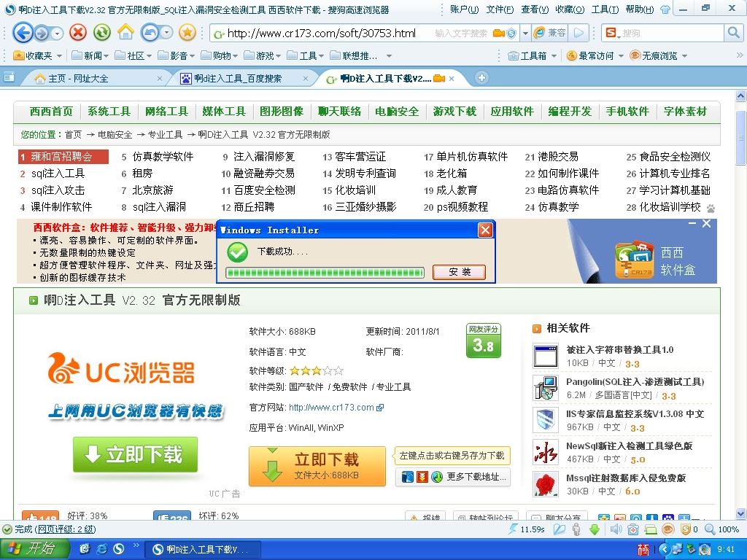
Task: Click the paper plane icon in status bar
Action: click(560, 529)
